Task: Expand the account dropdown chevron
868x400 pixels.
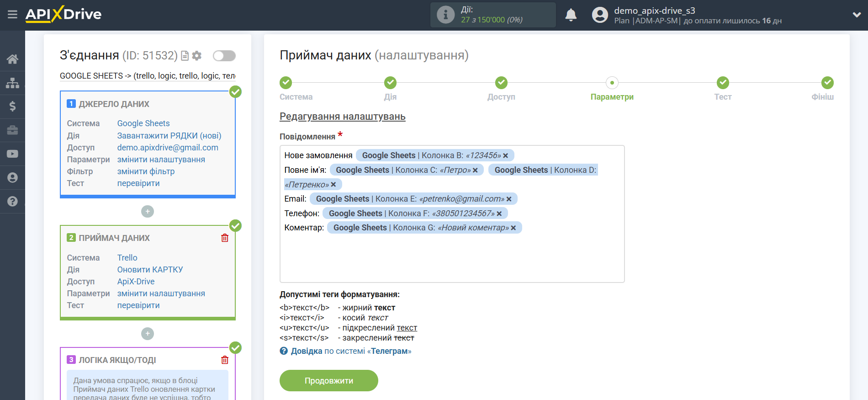Action: [857, 15]
